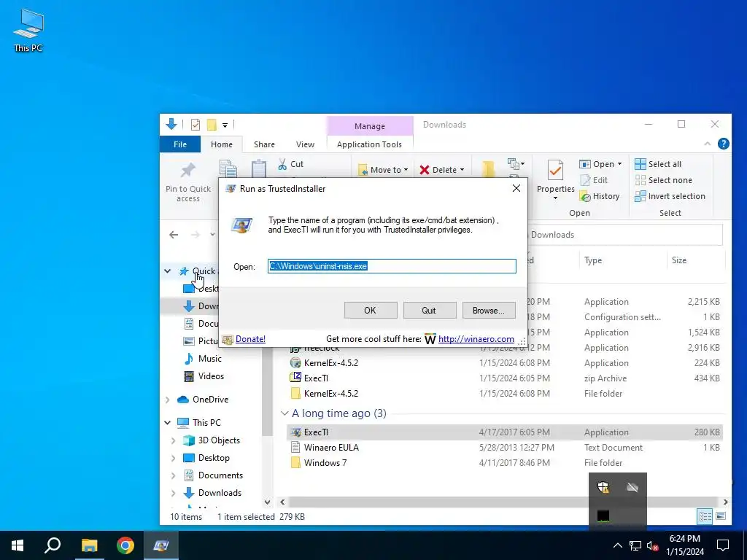
Task: Click the black monitor tray icon
Action: click(603, 516)
